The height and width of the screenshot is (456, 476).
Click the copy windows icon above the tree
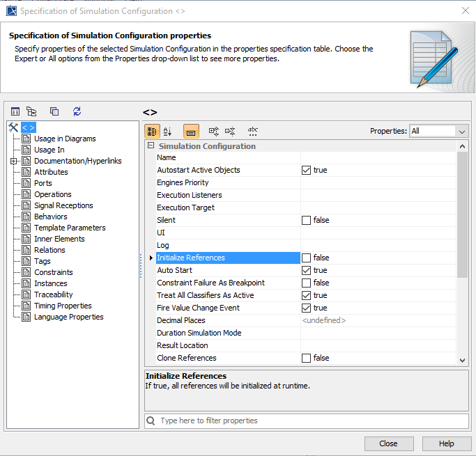click(54, 111)
